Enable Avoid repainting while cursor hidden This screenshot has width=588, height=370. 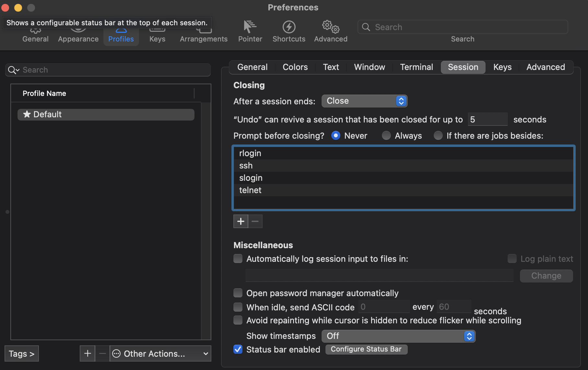pyautogui.click(x=238, y=320)
